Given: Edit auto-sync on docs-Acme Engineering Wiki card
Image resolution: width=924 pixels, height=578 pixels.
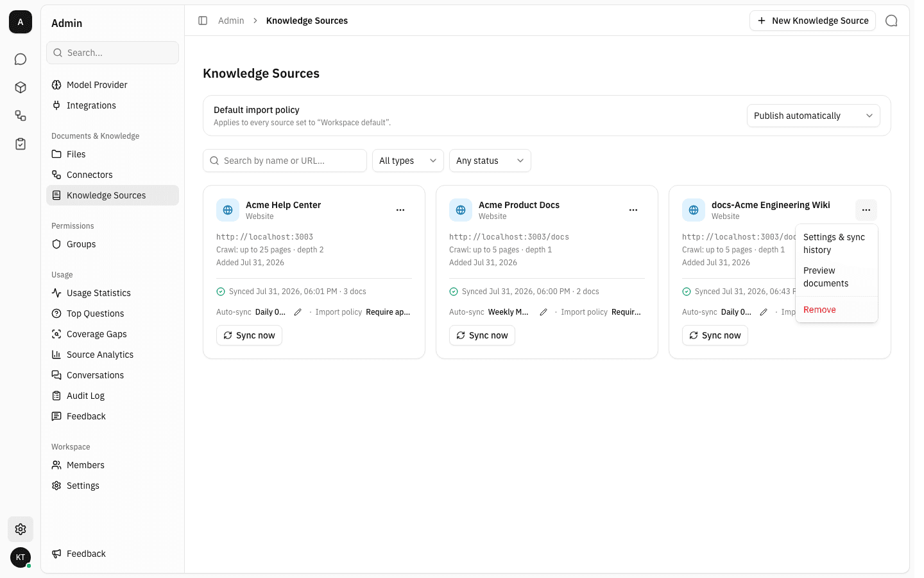Looking at the screenshot, I should click(764, 312).
